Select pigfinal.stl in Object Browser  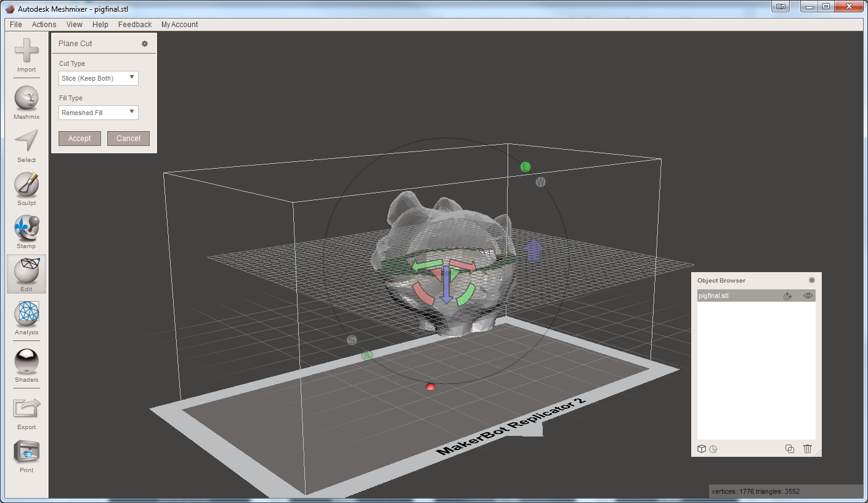(756, 296)
